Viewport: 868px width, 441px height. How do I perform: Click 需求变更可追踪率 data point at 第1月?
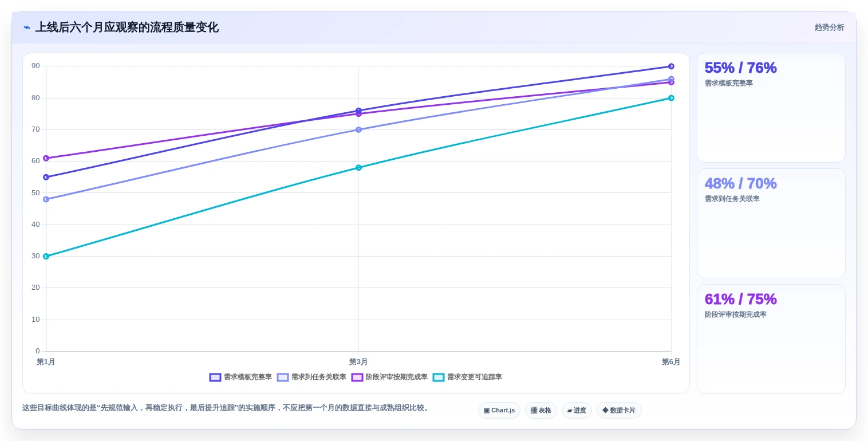coord(46,256)
